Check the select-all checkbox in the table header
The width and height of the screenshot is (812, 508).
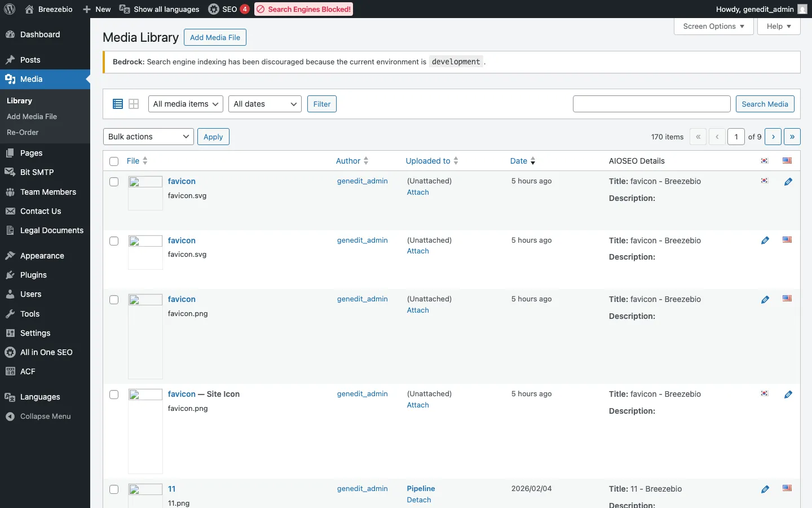[114, 161]
